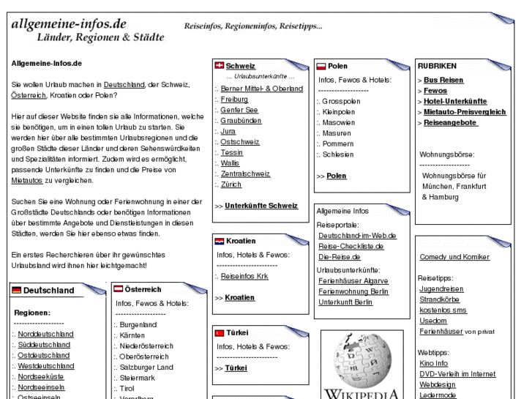The width and height of the screenshot is (532, 399).
Task: Follow the Unterkünfte Schweiz link
Action: coord(261,206)
